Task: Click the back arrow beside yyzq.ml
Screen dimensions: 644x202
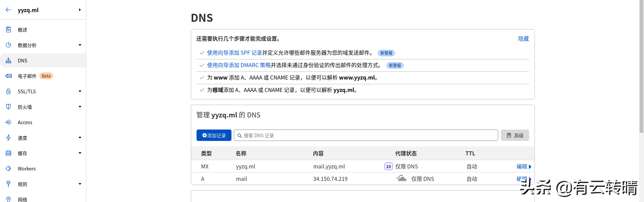Action: 8,10
